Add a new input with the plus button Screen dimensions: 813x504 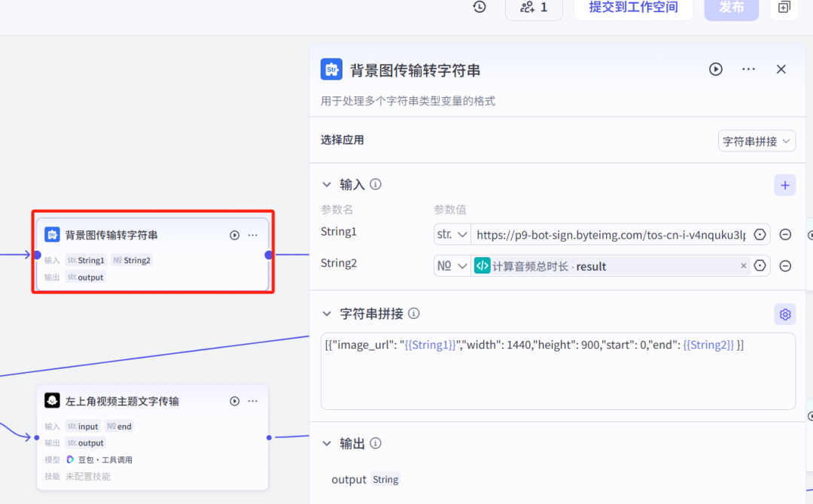tap(784, 184)
